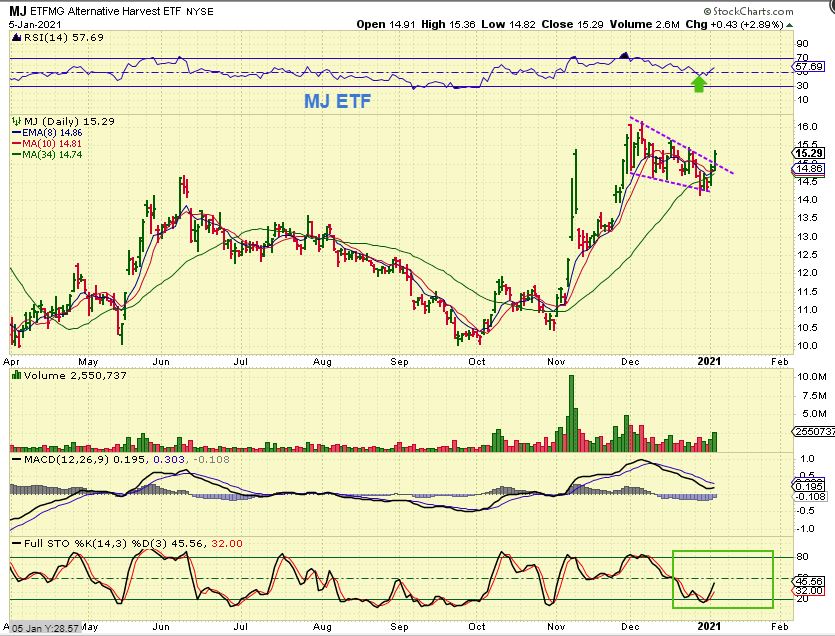Click the MA(10) 14.81 legend entry
The image size is (835, 636).
coord(47,144)
